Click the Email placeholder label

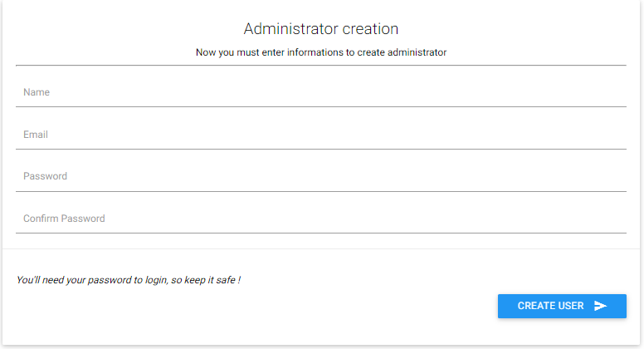point(36,135)
